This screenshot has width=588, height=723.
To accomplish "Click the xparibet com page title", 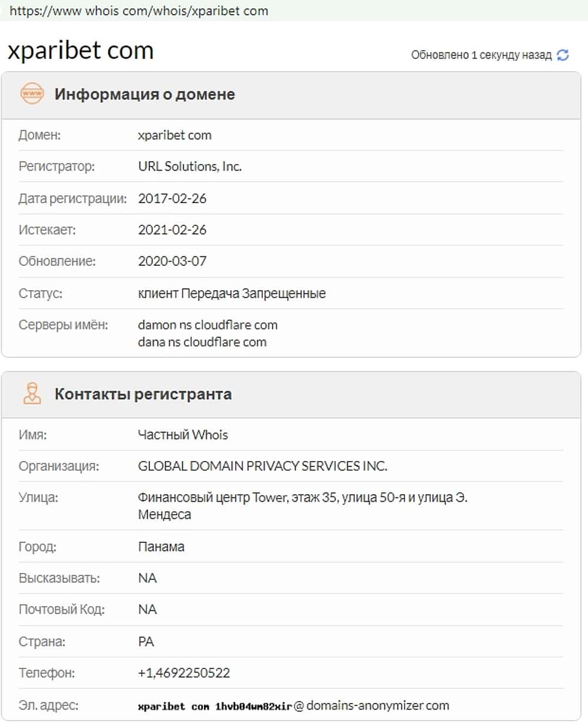I will click(x=81, y=51).
